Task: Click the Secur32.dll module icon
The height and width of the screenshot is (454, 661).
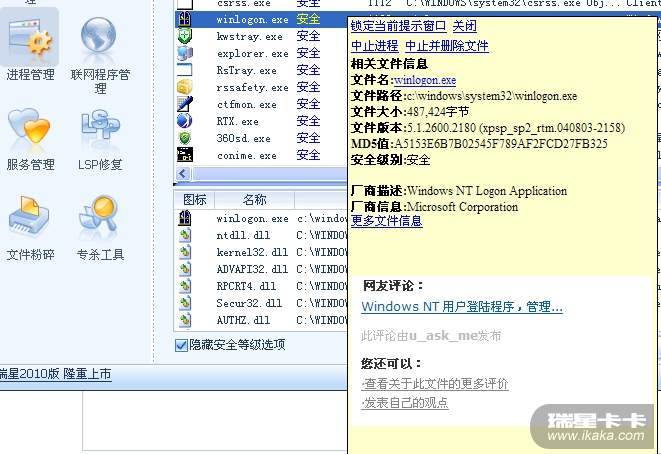Action: point(185,303)
